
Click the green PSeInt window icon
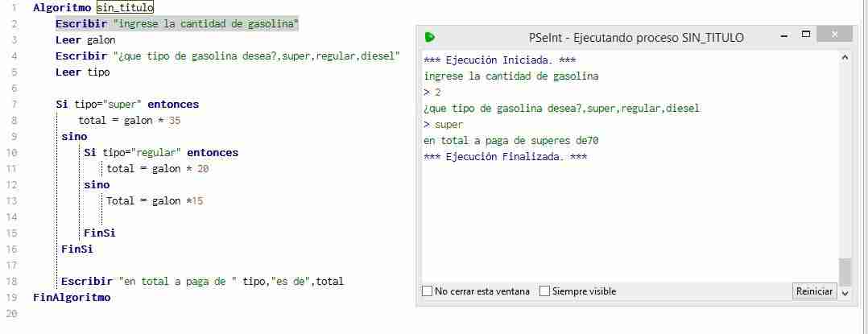[x=430, y=37]
